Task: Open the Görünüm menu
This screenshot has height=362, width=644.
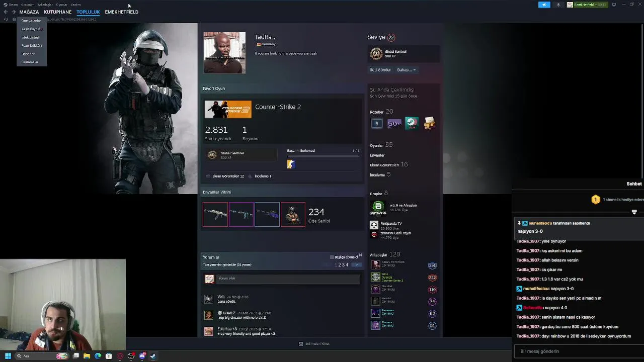Action: coord(28,5)
